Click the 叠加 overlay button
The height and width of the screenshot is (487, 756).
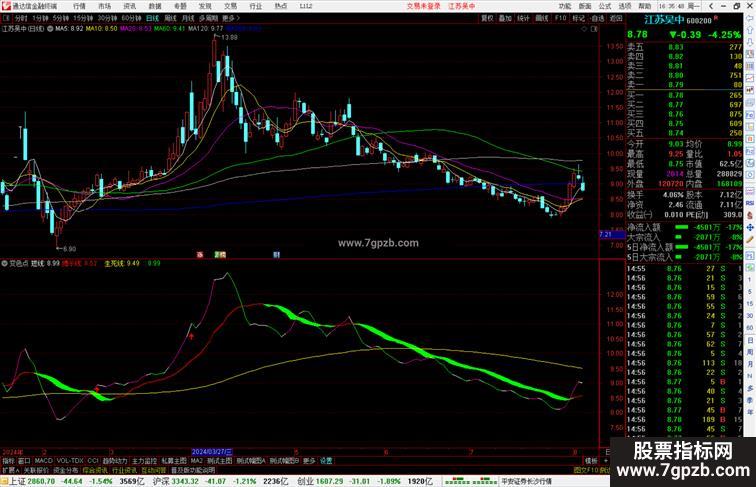pos(505,18)
